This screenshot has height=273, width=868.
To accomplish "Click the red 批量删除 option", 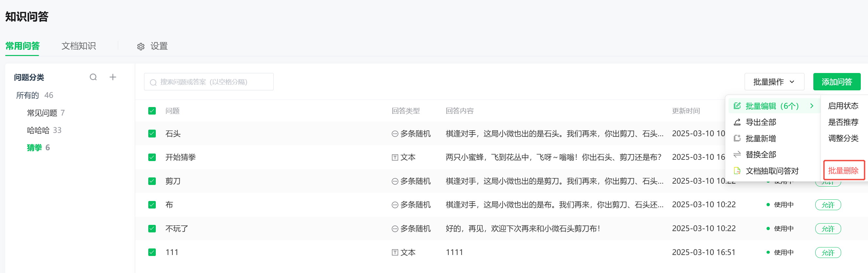I will pyautogui.click(x=843, y=171).
